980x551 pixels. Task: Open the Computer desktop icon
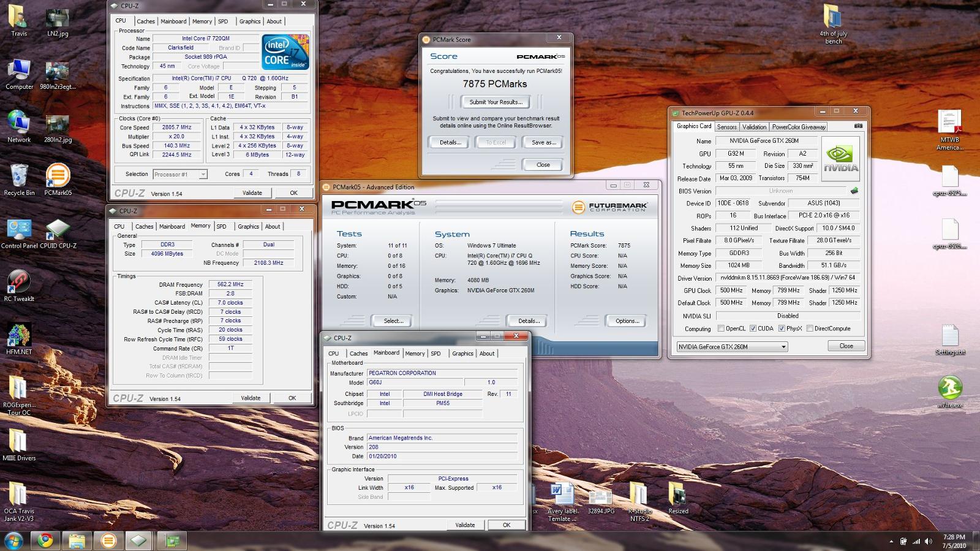pyautogui.click(x=19, y=74)
